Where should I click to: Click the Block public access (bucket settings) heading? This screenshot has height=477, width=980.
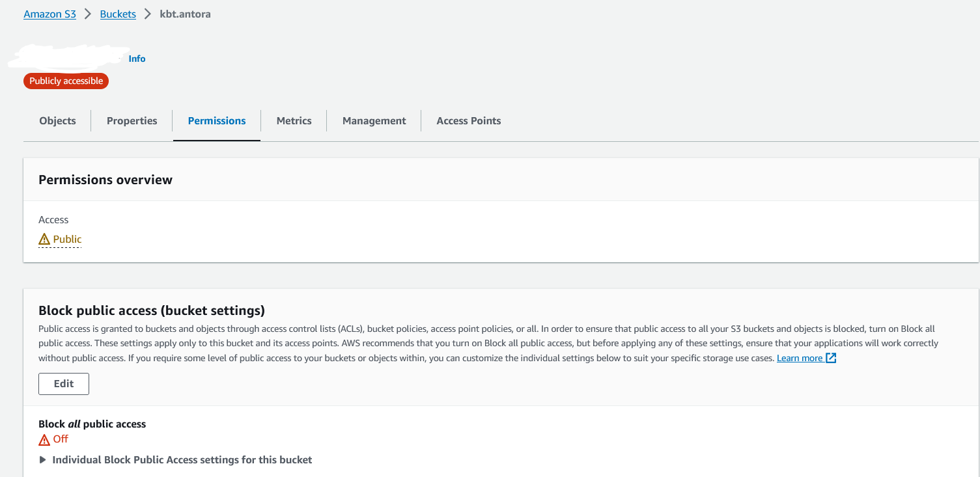(152, 310)
